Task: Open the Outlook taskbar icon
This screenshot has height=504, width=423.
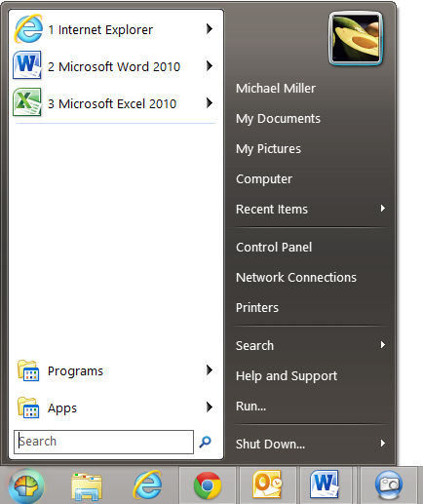Action: (x=267, y=485)
